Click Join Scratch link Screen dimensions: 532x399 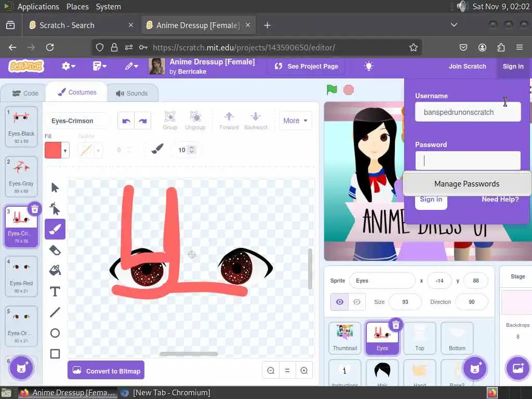467,66
